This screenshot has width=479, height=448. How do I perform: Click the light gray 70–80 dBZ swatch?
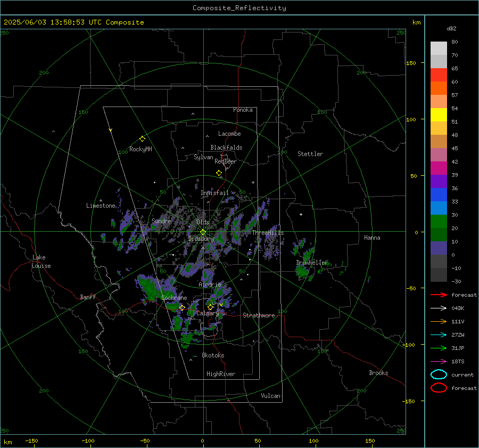click(439, 48)
